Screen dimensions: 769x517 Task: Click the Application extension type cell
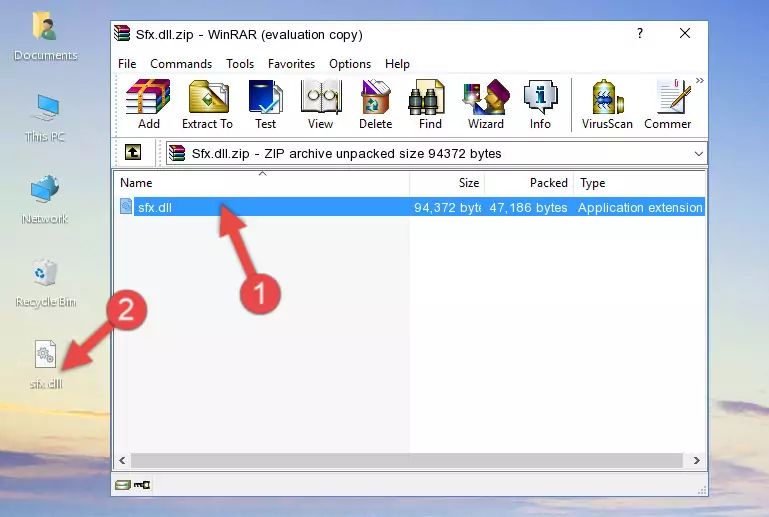click(x=640, y=207)
